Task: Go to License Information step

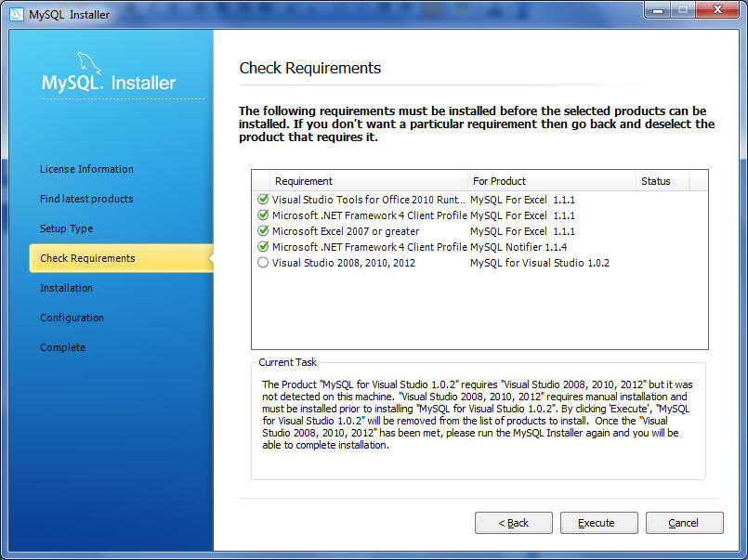Action: click(x=86, y=169)
